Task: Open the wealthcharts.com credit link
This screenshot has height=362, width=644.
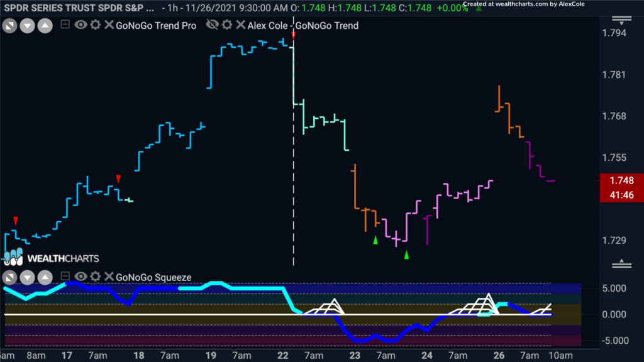Action: [524, 4]
